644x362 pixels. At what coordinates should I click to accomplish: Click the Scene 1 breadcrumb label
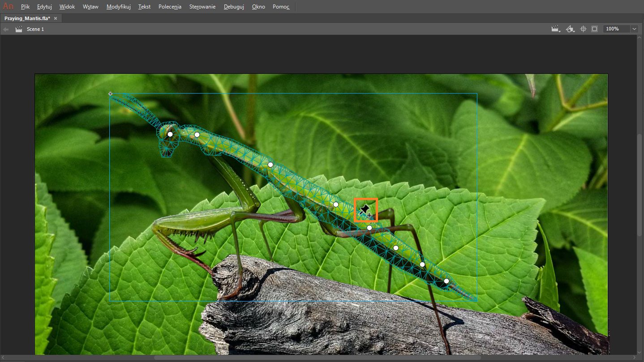pos(35,29)
